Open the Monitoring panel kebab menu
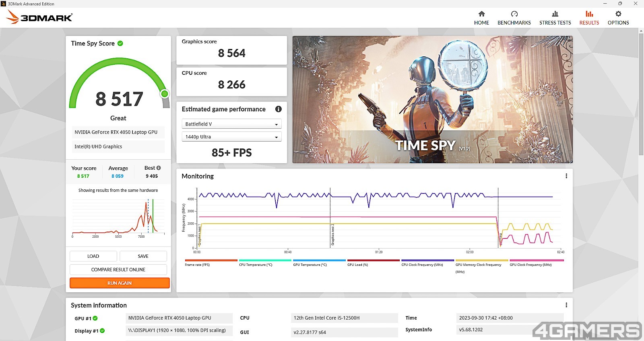The width and height of the screenshot is (644, 341). coord(566,176)
